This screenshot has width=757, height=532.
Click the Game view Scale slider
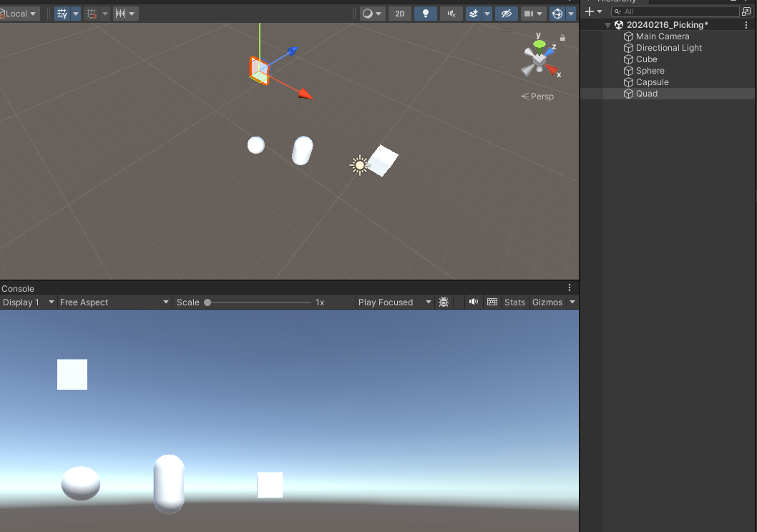click(x=259, y=302)
